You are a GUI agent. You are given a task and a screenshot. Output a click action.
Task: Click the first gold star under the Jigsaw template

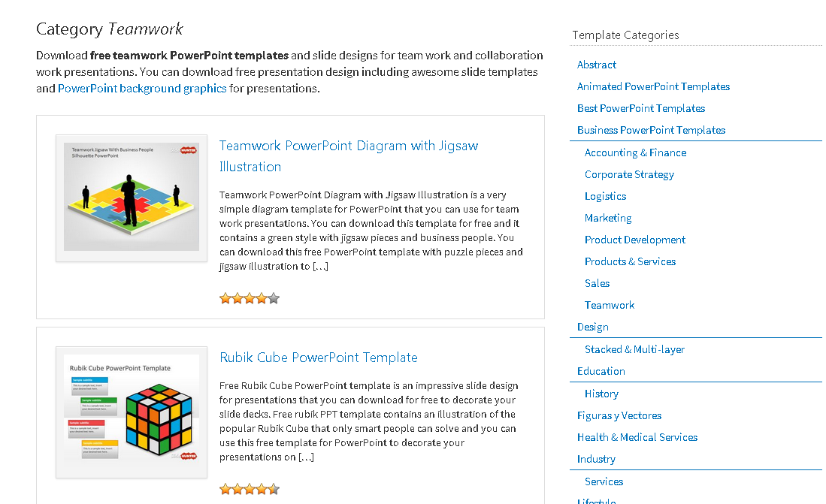pyautogui.click(x=225, y=298)
